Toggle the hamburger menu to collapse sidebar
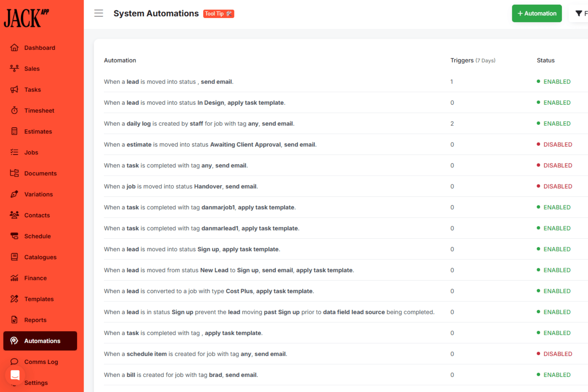Image resolution: width=588 pixels, height=392 pixels. click(x=98, y=13)
